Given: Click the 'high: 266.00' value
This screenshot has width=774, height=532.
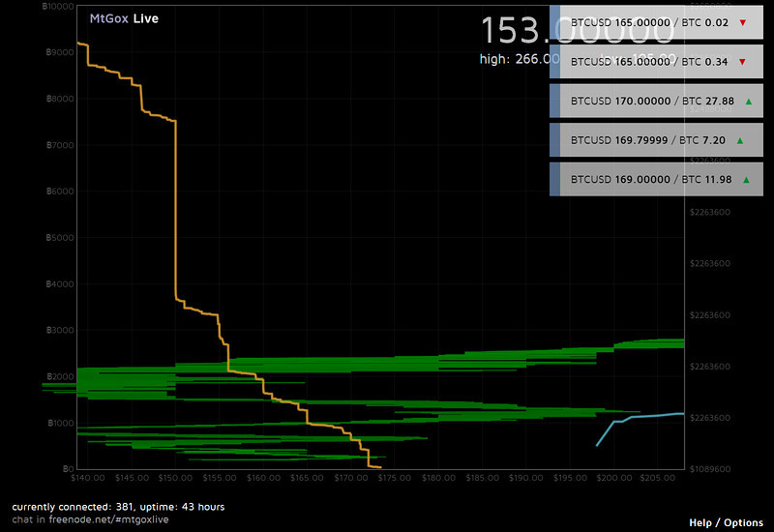Looking at the screenshot, I should pos(520,59).
